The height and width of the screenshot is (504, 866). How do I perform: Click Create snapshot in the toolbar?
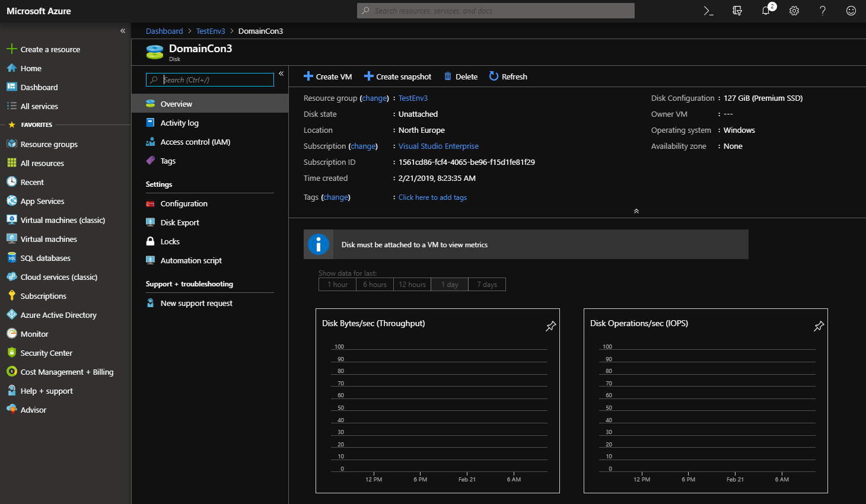[x=398, y=76]
